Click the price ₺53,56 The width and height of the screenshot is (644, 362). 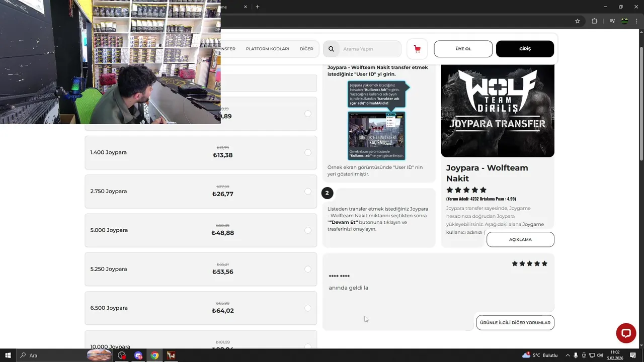click(x=223, y=272)
